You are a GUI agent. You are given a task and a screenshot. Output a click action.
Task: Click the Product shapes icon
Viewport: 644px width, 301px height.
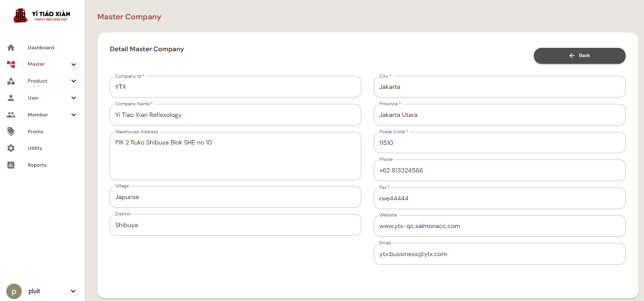(11, 81)
